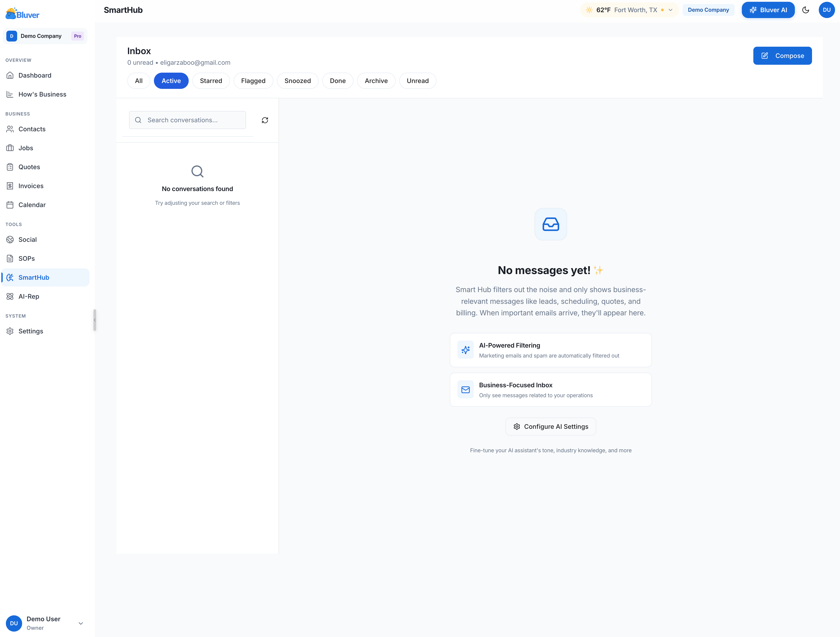Go to Contacts
Image resolution: width=840 pixels, height=637 pixels.
(46, 129)
